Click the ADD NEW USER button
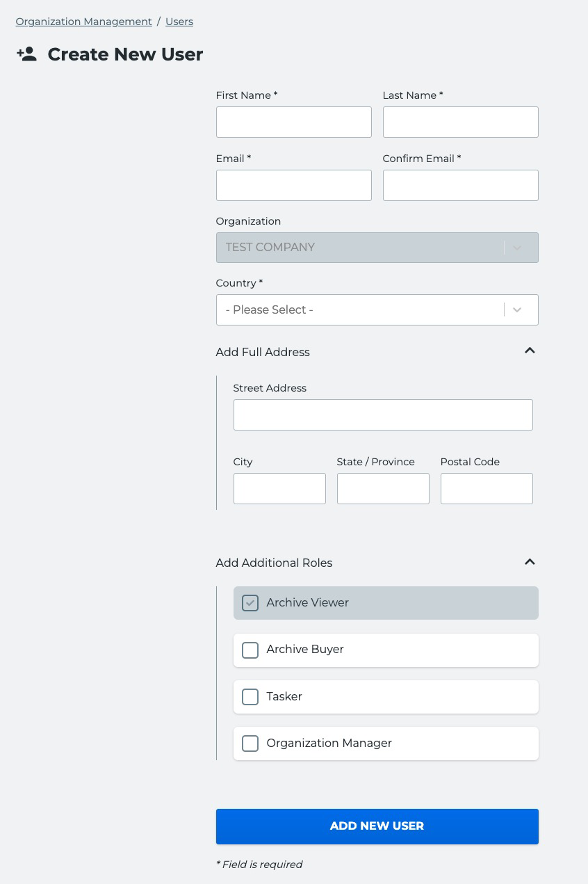 [x=377, y=826]
